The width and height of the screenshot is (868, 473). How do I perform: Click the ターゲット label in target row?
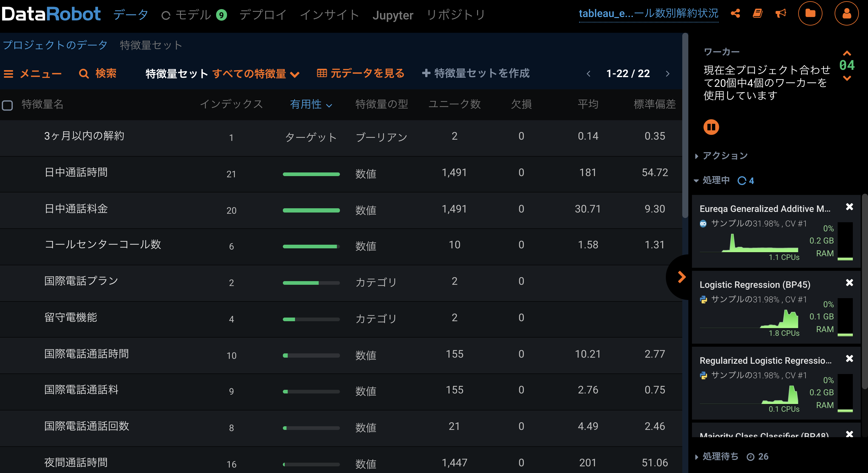311,137
